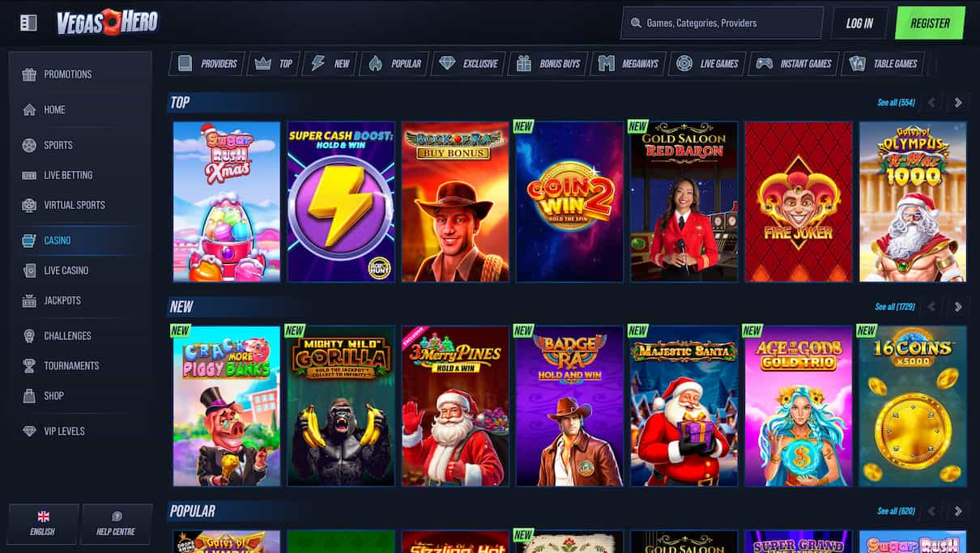Open Super Cash Boost Hold & Win game
Viewport: 980px width, 553px height.
pyautogui.click(x=341, y=202)
